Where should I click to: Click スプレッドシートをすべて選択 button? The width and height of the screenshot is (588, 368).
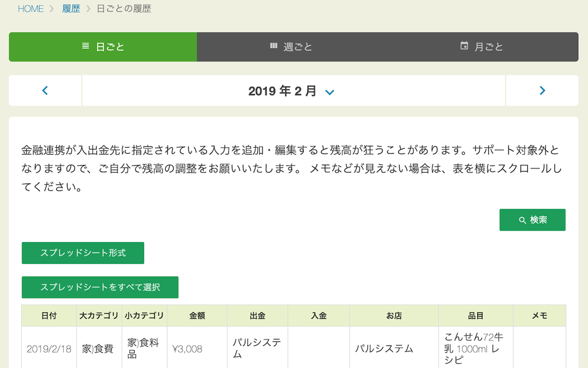[x=100, y=287]
